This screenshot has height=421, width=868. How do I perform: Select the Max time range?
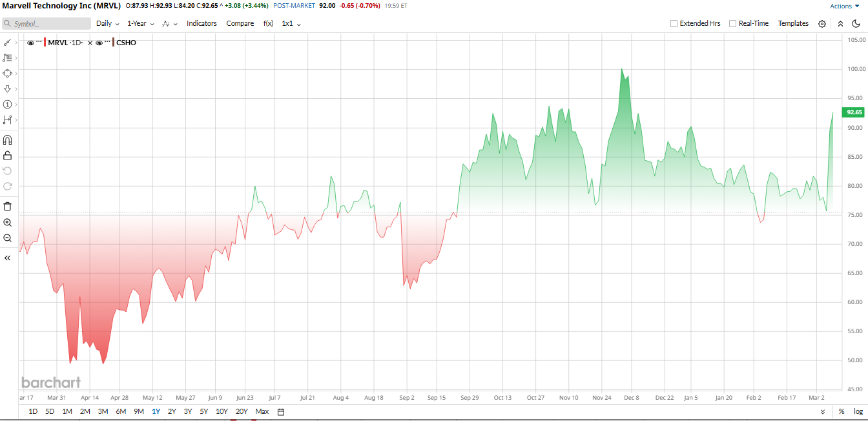coord(262,411)
